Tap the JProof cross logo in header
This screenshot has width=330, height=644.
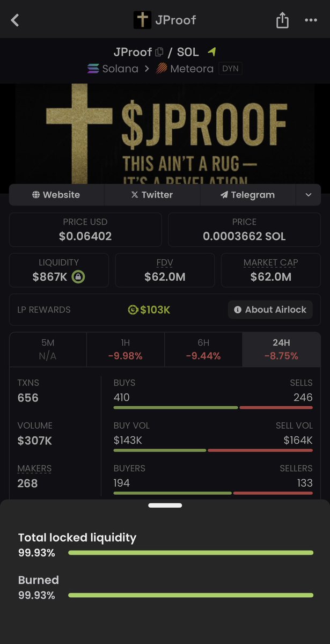click(x=142, y=20)
